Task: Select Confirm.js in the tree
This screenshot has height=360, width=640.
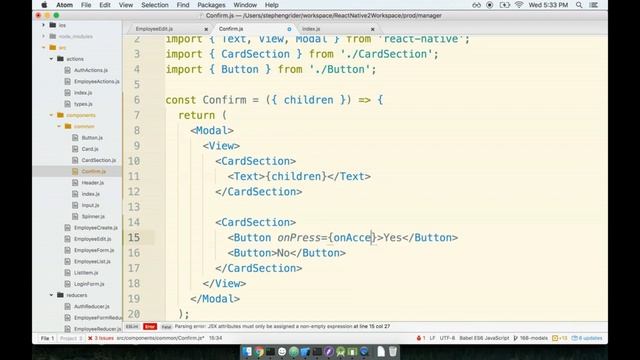Action: [x=93, y=171]
